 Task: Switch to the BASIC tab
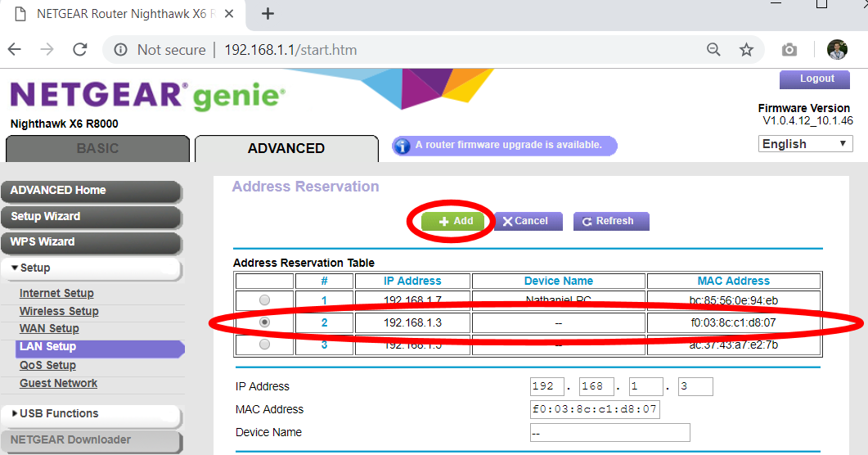point(97,148)
